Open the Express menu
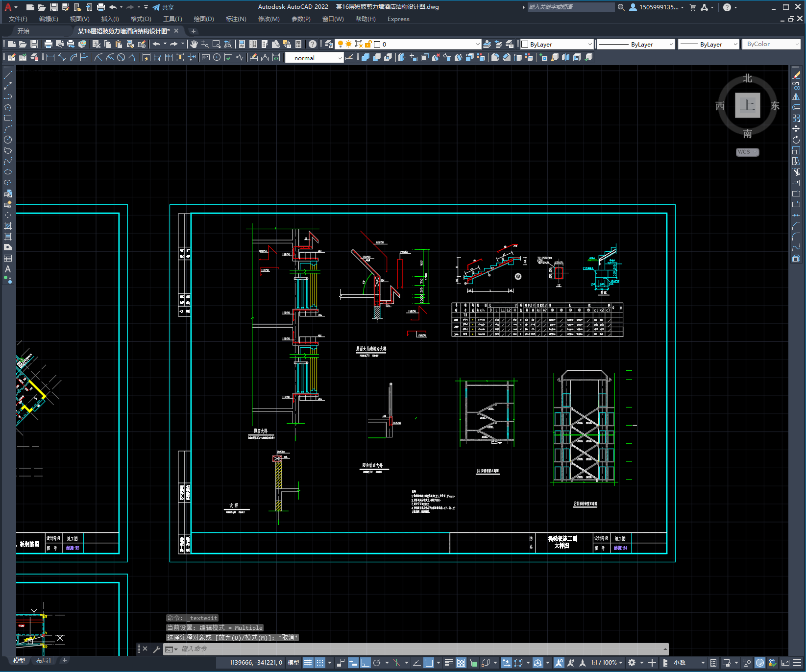806x672 pixels. 398,19
